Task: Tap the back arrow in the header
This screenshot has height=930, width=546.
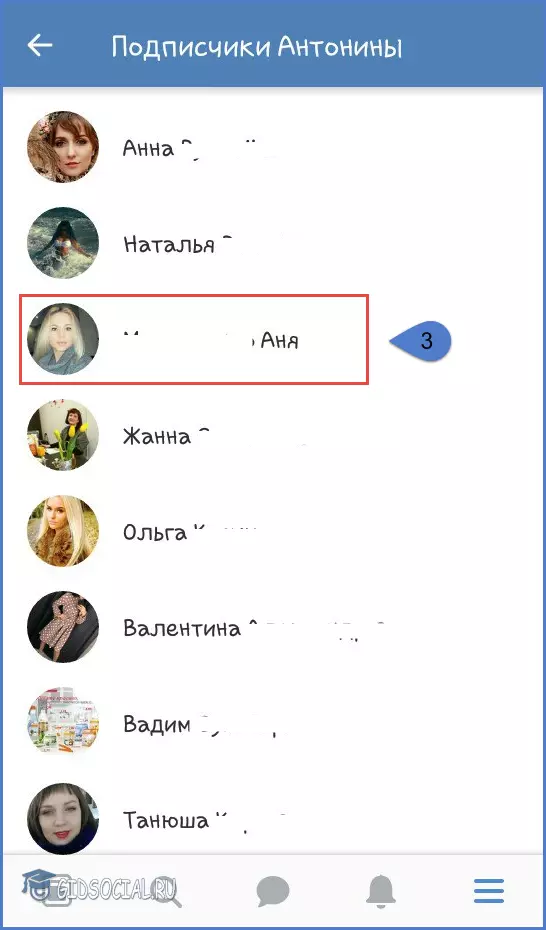Action: pos(40,45)
